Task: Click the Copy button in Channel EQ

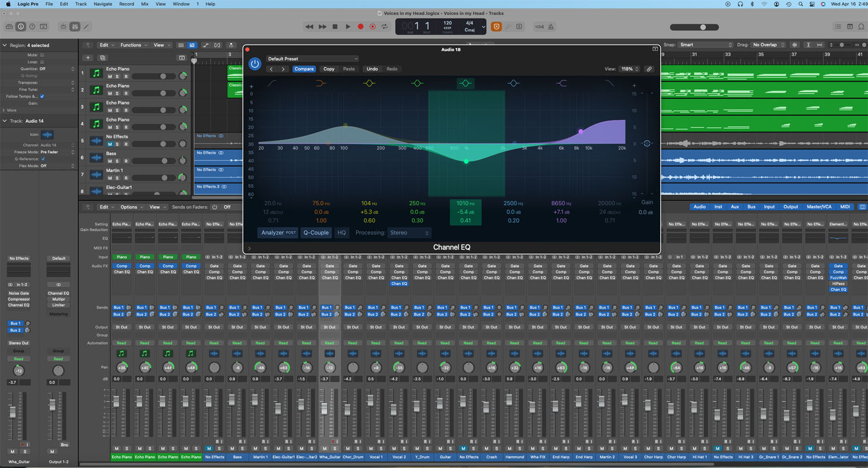Action: [x=329, y=69]
